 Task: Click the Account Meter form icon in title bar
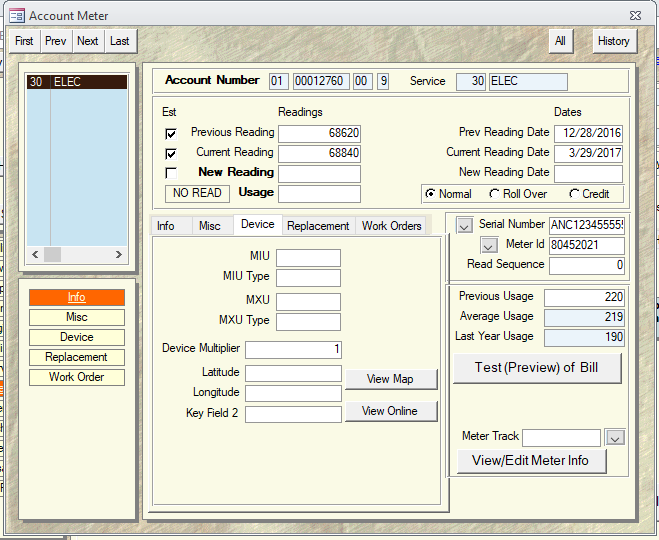point(17,16)
